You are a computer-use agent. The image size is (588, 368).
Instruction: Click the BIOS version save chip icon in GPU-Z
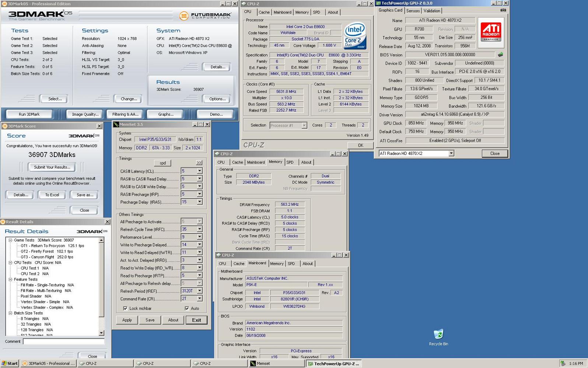[500, 55]
